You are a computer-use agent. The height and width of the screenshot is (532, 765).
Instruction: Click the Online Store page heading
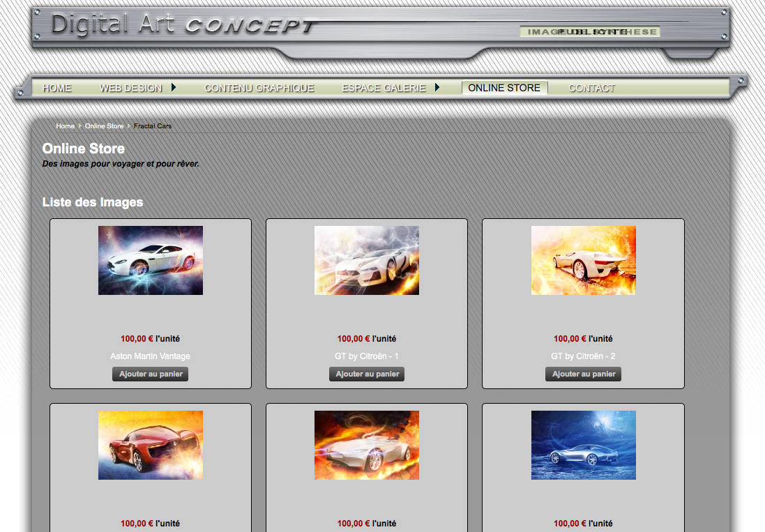click(84, 149)
